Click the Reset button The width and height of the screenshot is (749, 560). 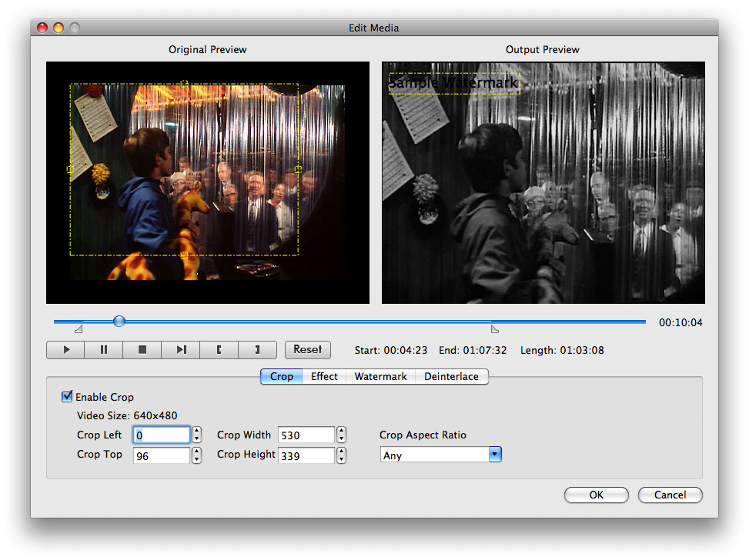(308, 349)
